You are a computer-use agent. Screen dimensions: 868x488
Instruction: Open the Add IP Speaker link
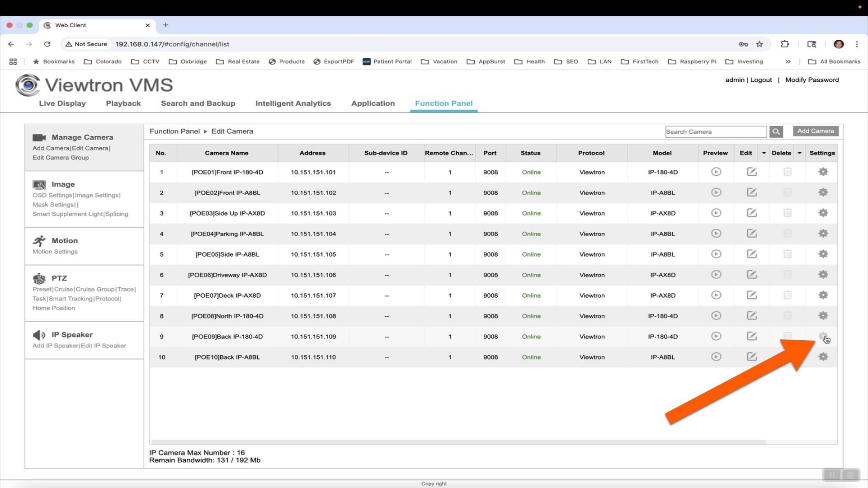point(55,346)
